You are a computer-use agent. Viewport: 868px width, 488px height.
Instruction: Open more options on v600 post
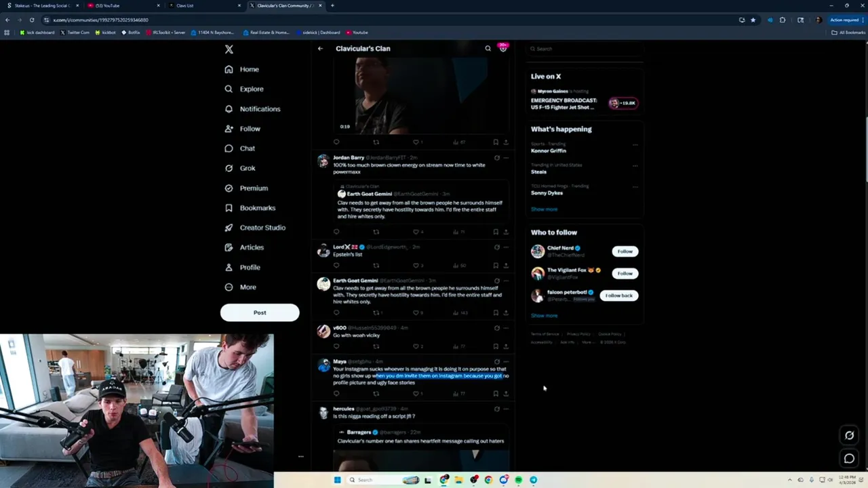click(x=505, y=328)
